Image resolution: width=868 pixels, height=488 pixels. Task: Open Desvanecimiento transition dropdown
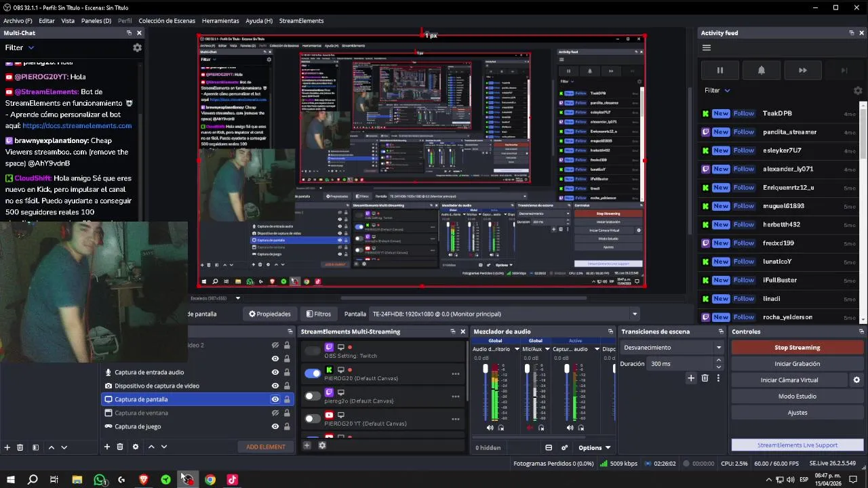[672, 348]
